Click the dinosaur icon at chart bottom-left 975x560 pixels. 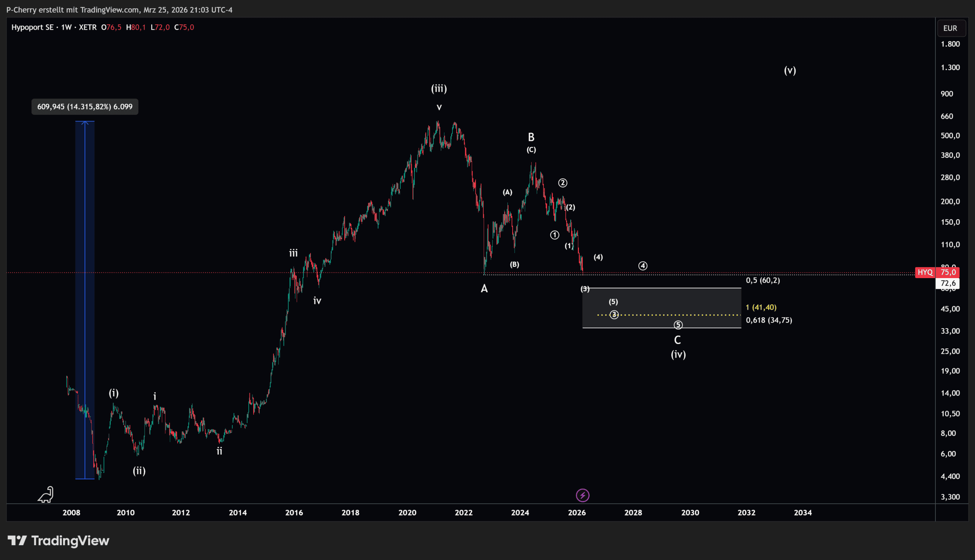point(46,495)
